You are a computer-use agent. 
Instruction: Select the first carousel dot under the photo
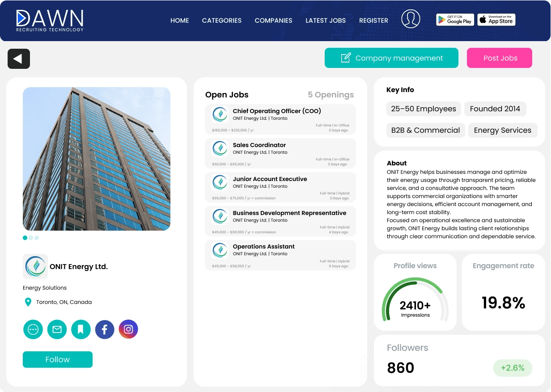click(25, 238)
